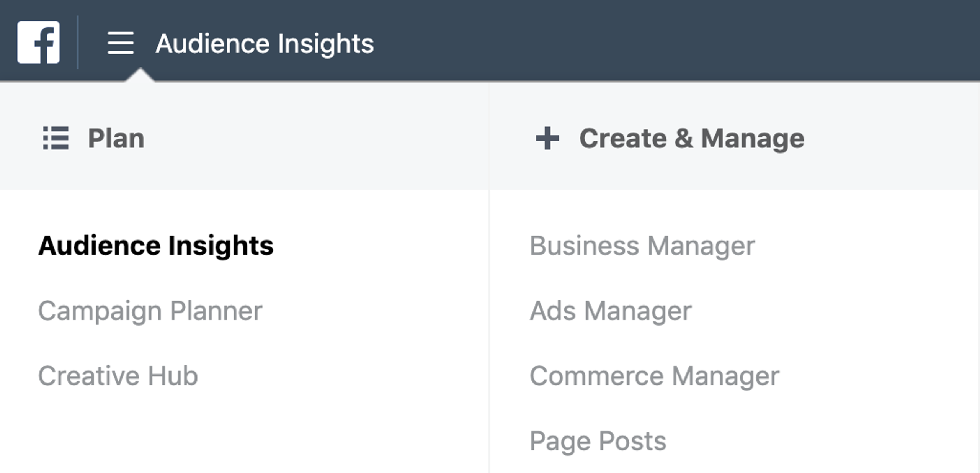980x473 pixels.
Task: Open Commerce Manager
Action: [x=655, y=376]
